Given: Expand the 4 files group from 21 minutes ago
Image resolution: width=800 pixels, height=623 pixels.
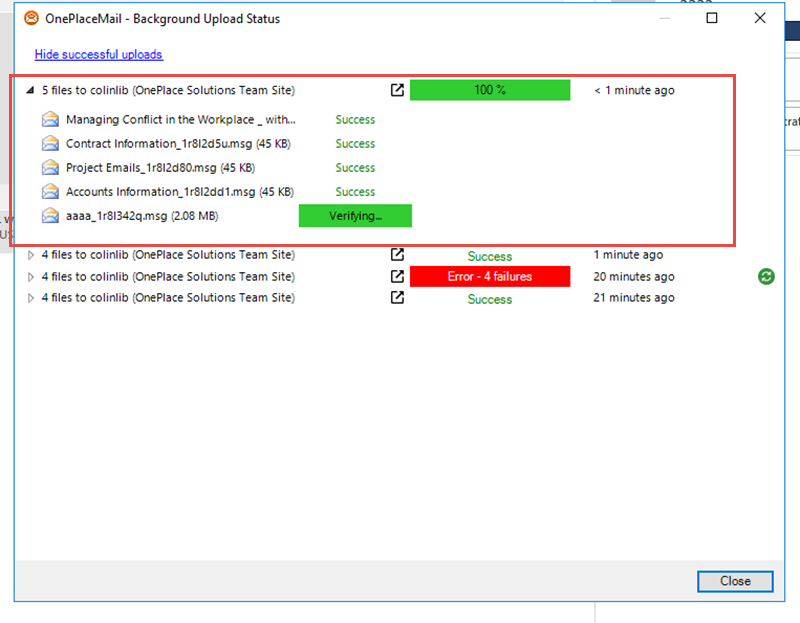Looking at the screenshot, I should [31, 298].
